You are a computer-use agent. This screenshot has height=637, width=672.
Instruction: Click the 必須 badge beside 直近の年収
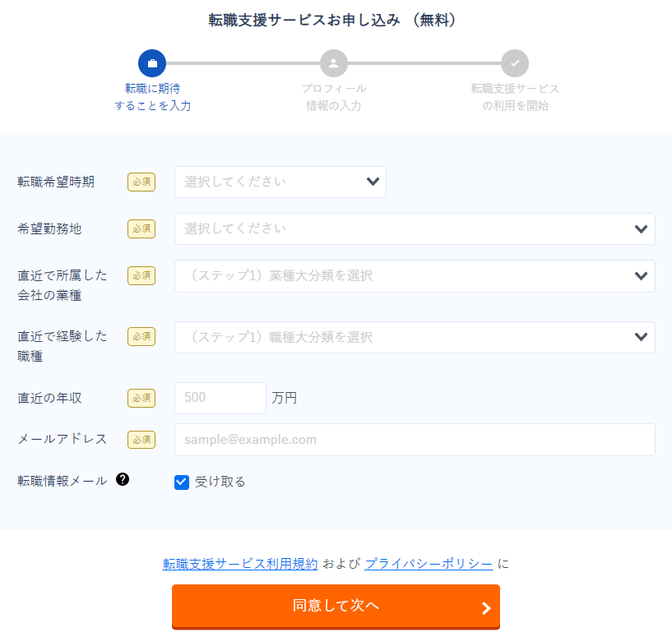141,398
